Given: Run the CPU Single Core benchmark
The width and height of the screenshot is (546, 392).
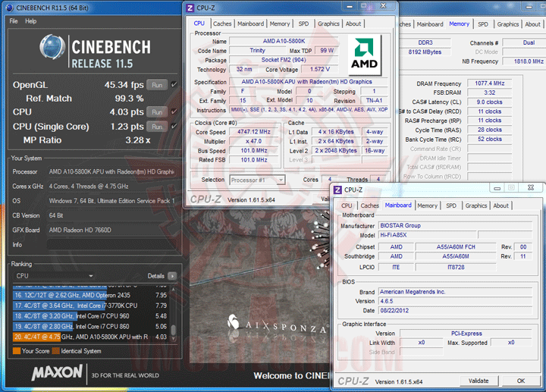Looking at the screenshot, I should pos(157,127).
